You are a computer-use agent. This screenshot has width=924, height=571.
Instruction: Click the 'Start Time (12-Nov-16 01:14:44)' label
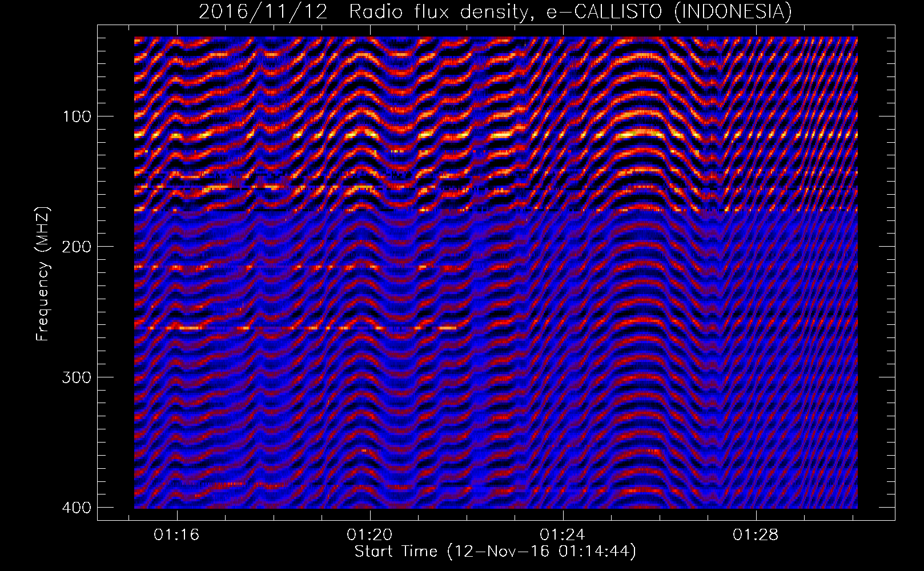point(495,552)
